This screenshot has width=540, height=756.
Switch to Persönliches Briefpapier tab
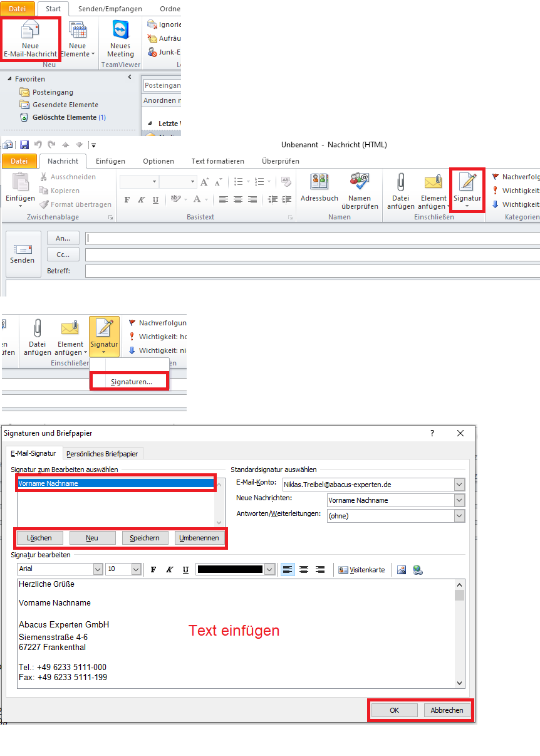pyautogui.click(x=104, y=453)
